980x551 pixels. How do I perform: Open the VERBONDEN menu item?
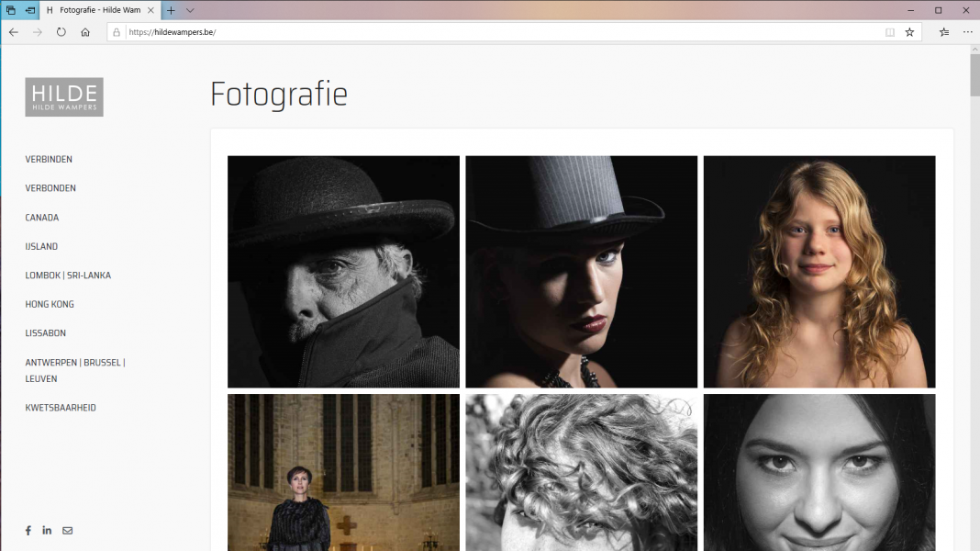pyautogui.click(x=50, y=188)
